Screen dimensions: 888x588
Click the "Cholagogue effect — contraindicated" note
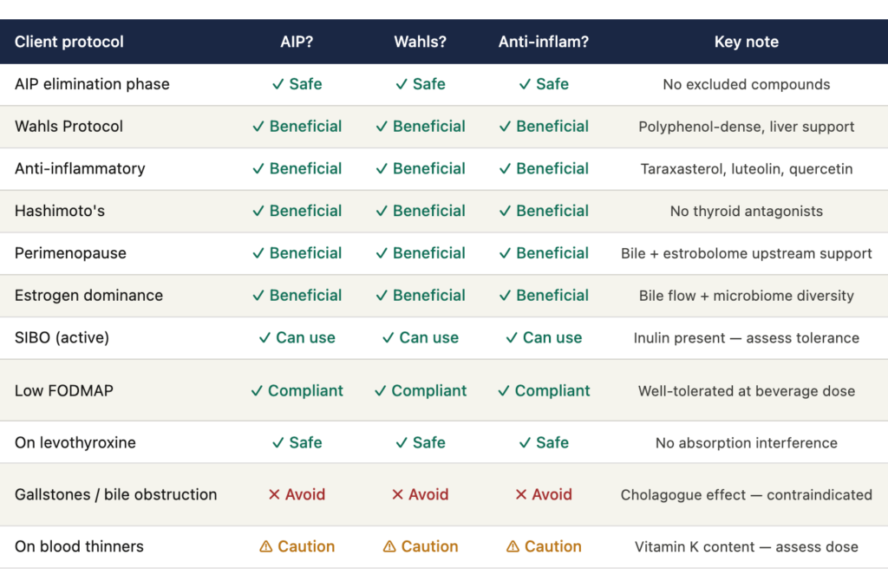[x=746, y=495]
